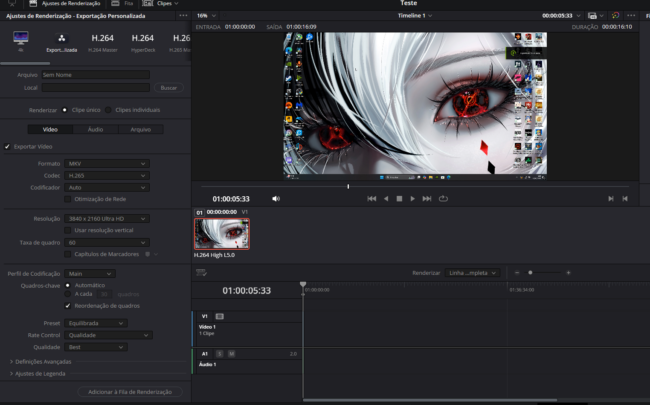The image size is (650, 405).
Task: Solo audio track A1 with S button
Action: (220, 354)
